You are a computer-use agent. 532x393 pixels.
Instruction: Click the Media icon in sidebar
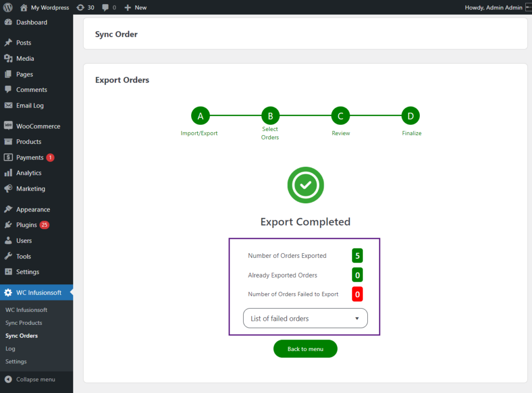point(8,58)
